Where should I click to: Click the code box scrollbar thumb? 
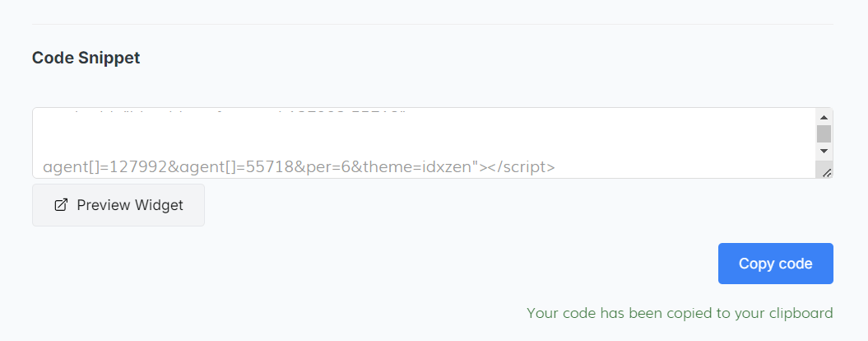pos(824,133)
